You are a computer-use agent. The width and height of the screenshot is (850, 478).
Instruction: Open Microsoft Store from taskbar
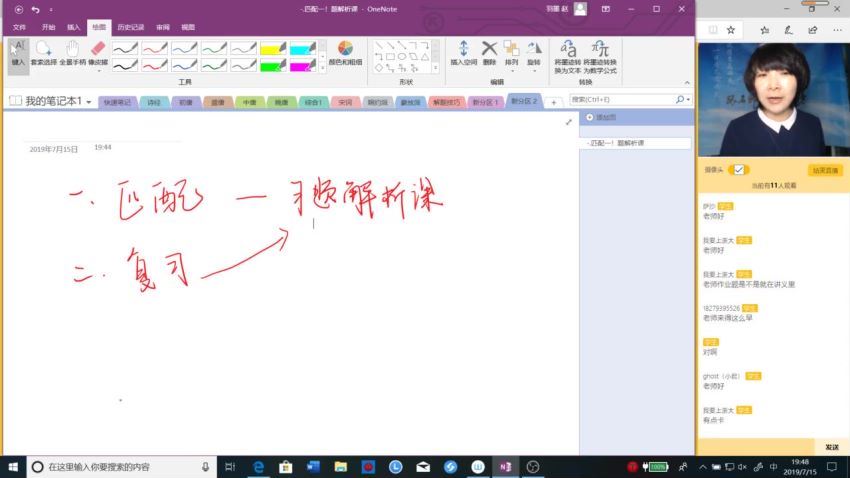pos(286,467)
